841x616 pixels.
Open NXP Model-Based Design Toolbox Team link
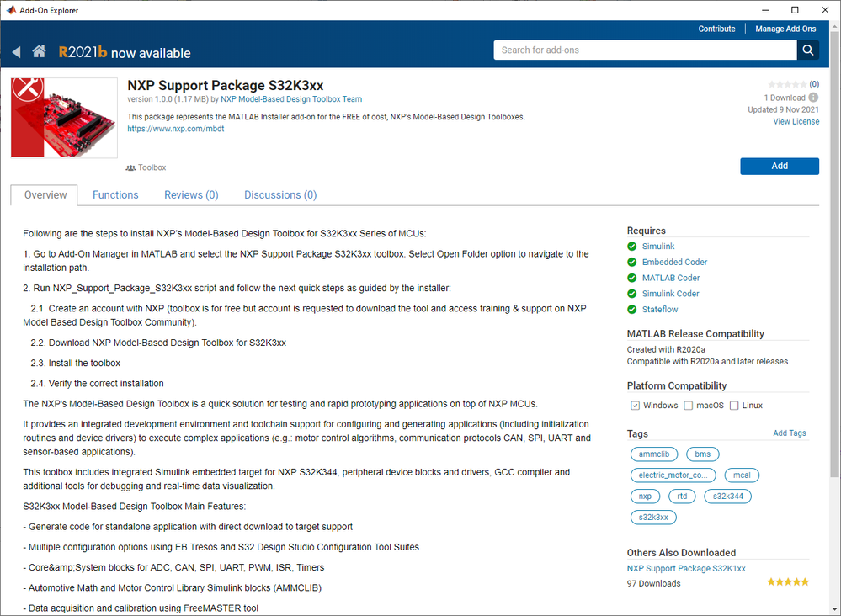(291, 99)
